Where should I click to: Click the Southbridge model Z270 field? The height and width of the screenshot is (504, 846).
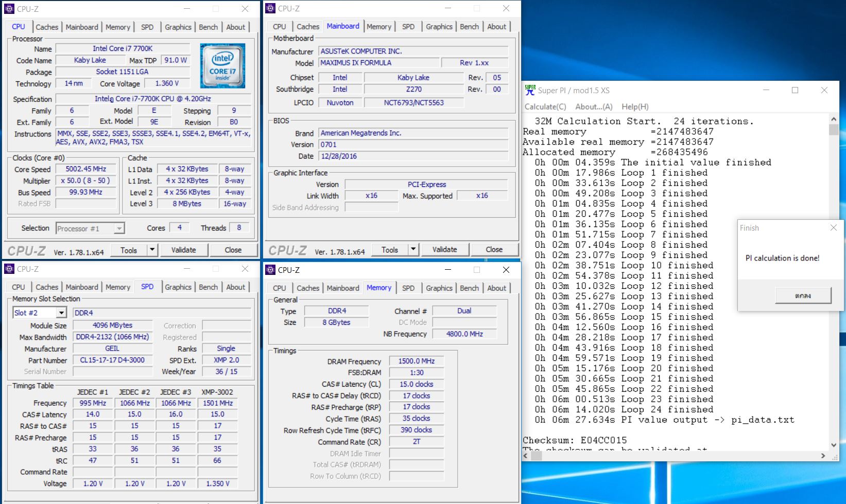tap(414, 89)
